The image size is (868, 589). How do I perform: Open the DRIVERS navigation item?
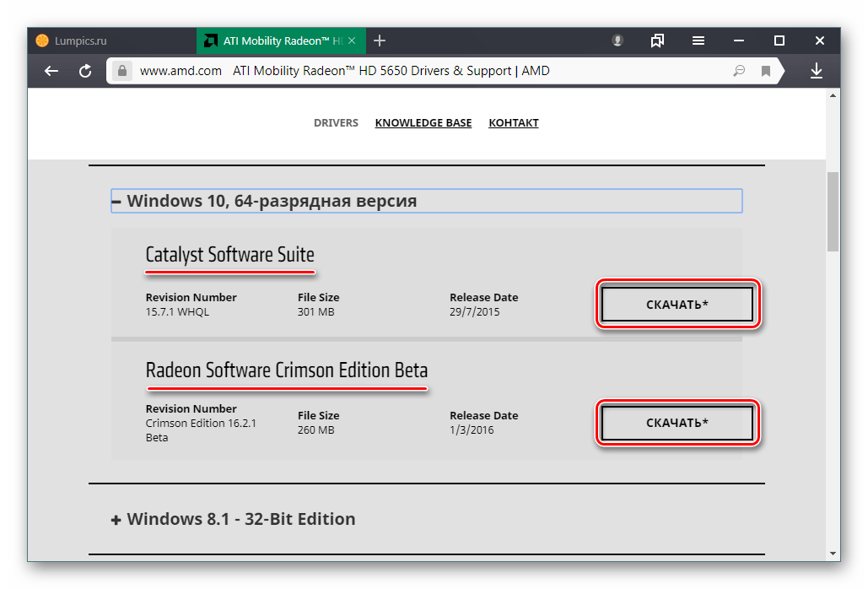(336, 123)
